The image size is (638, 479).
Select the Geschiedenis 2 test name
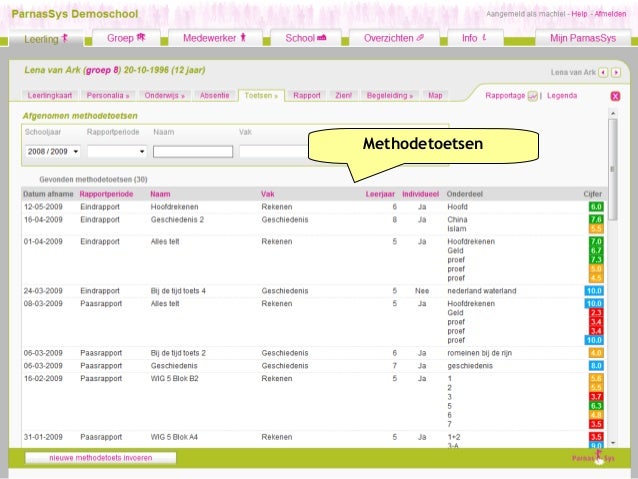(x=177, y=220)
